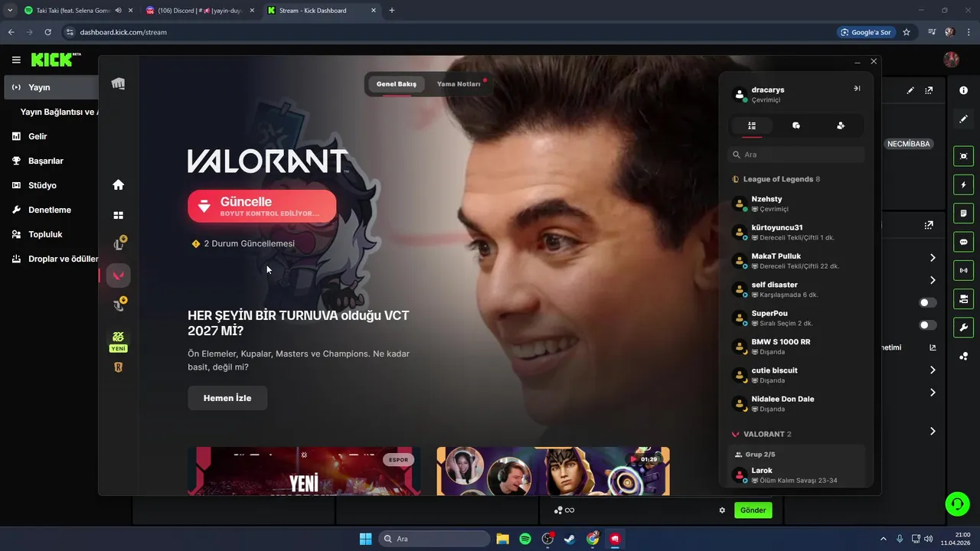The height and width of the screenshot is (551, 980).
Task: Click the Hemen İzle button
Action: pos(227,398)
